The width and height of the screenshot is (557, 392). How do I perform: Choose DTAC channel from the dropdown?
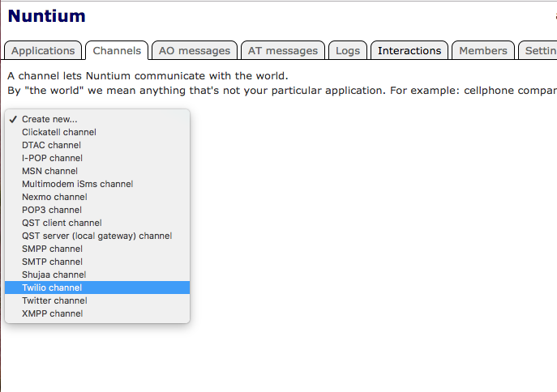[97, 145]
